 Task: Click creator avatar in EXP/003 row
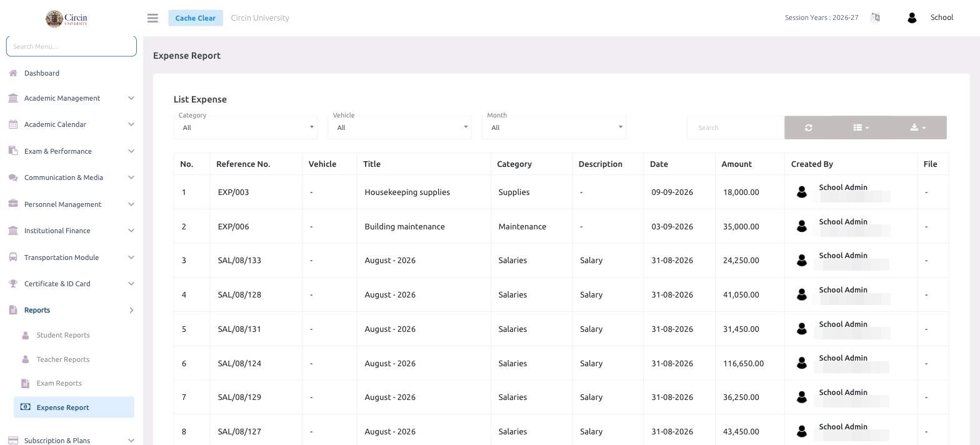(802, 192)
